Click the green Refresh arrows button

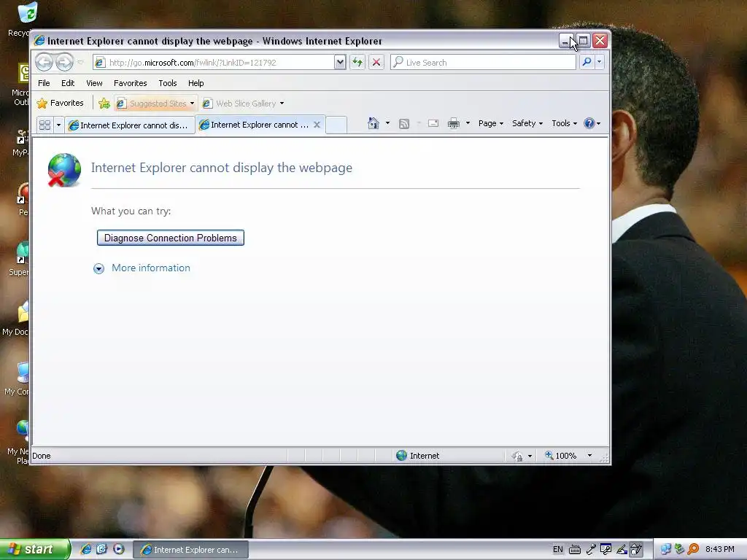357,63
